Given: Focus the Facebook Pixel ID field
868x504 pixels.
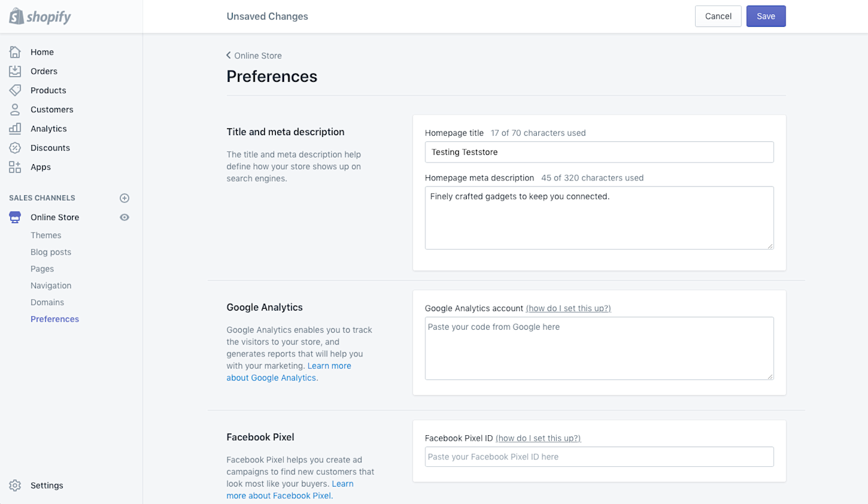Looking at the screenshot, I should click(x=599, y=457).
